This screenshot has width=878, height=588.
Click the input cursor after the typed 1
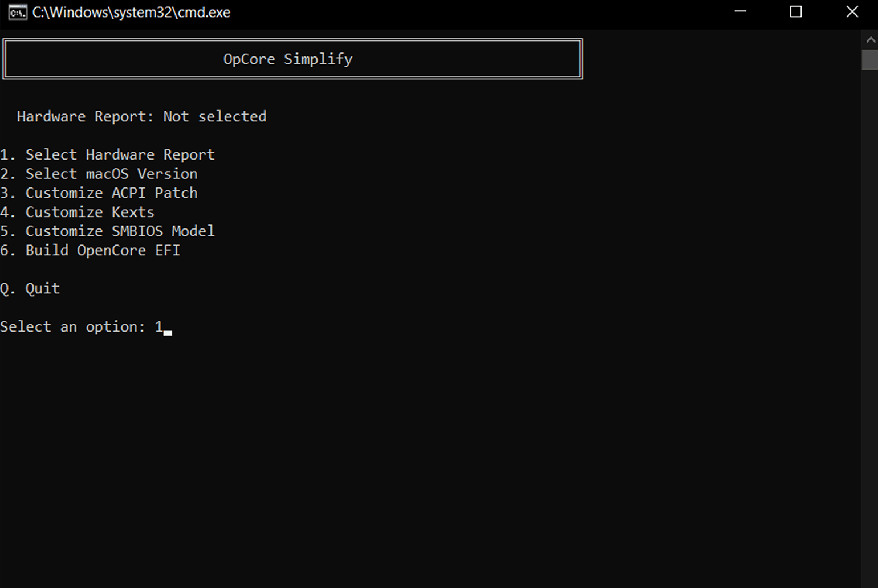point(168,333)
